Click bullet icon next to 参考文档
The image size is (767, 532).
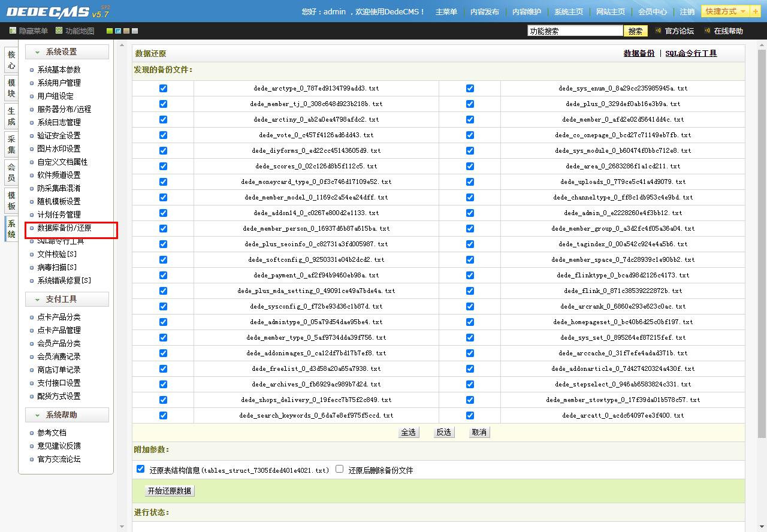32,433
